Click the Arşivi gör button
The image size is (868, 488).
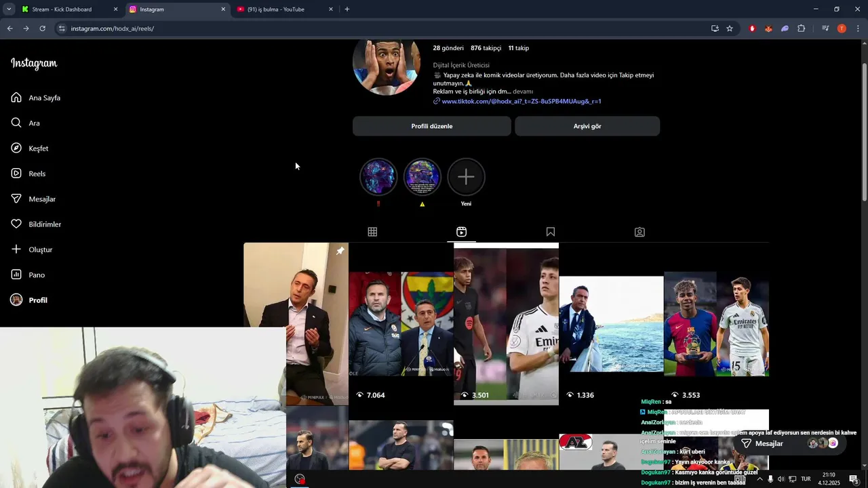[587, 126]
